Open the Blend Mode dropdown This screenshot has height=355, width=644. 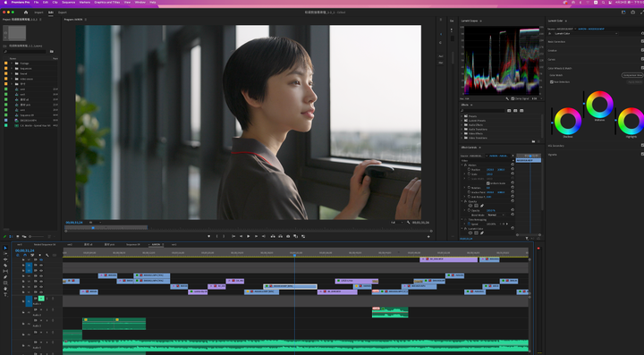(x=496, y=215)
